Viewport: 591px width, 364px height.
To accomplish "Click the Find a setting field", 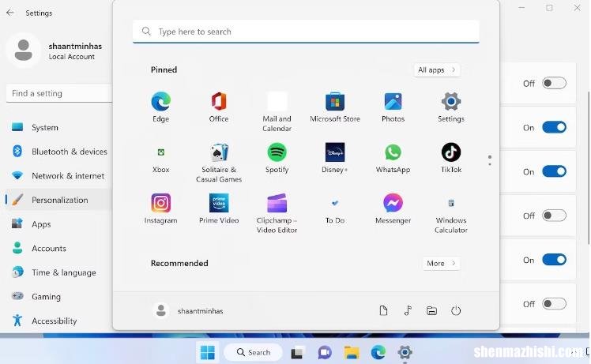I will pos(59,93).
